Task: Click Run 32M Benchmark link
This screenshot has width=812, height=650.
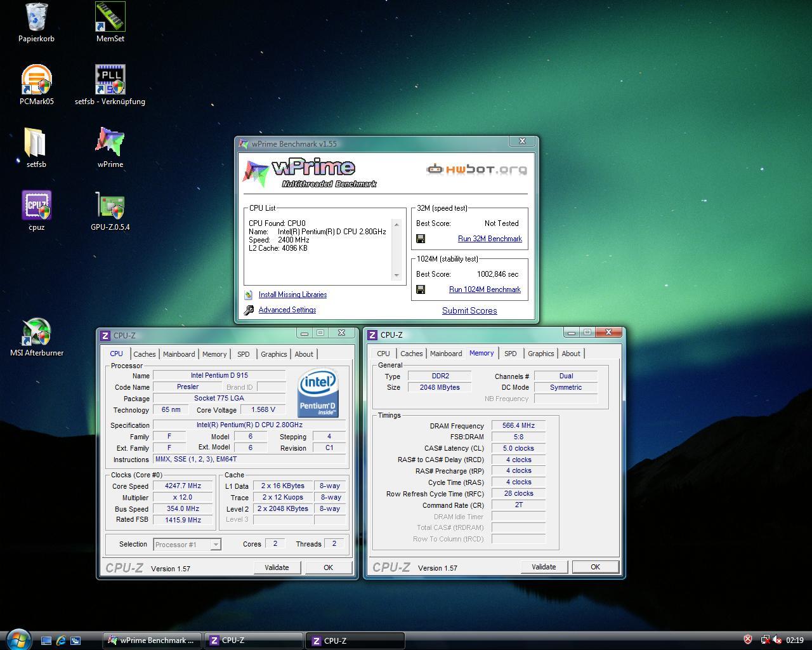Action: (490, 239)
